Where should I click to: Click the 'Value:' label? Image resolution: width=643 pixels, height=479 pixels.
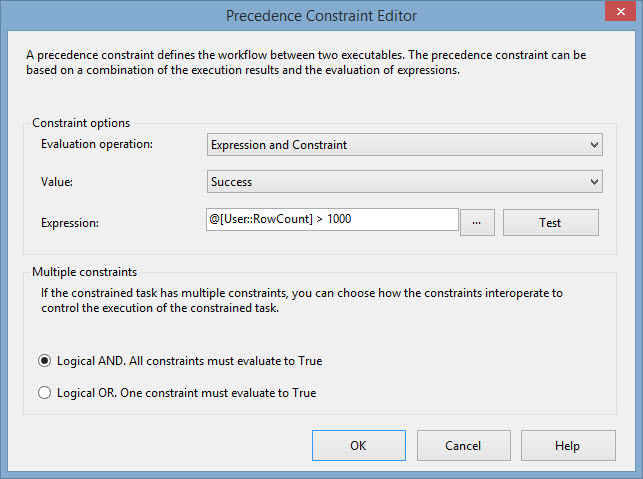pos(57,182)
